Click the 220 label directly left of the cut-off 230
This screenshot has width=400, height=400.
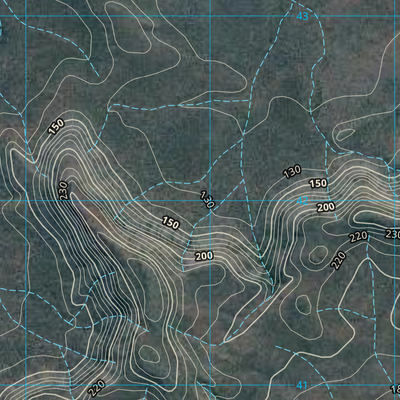coord(358,237)
